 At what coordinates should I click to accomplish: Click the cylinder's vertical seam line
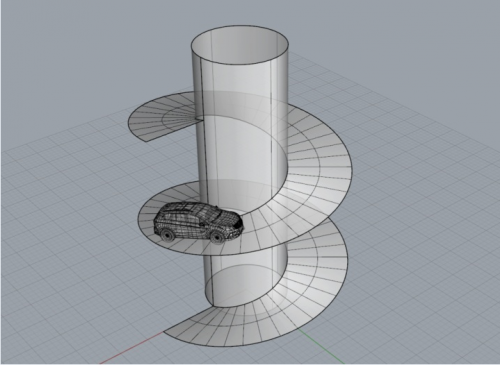click(x=204, y=167)
